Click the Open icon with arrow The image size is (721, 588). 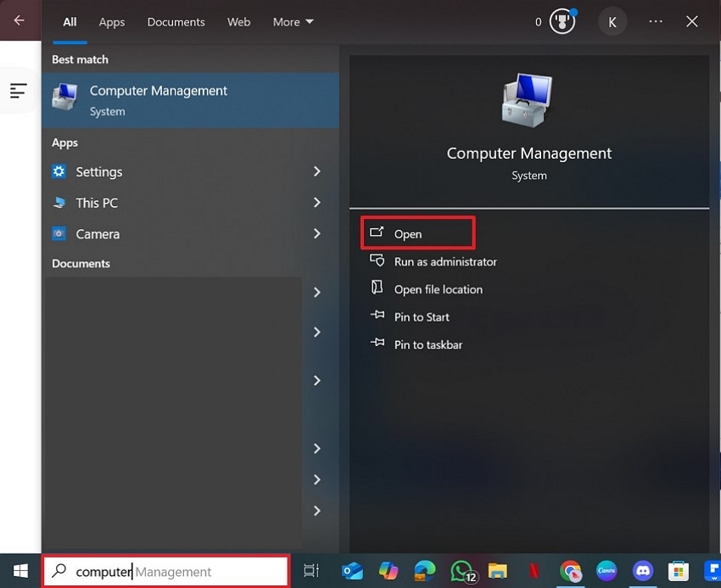[377, 232]
